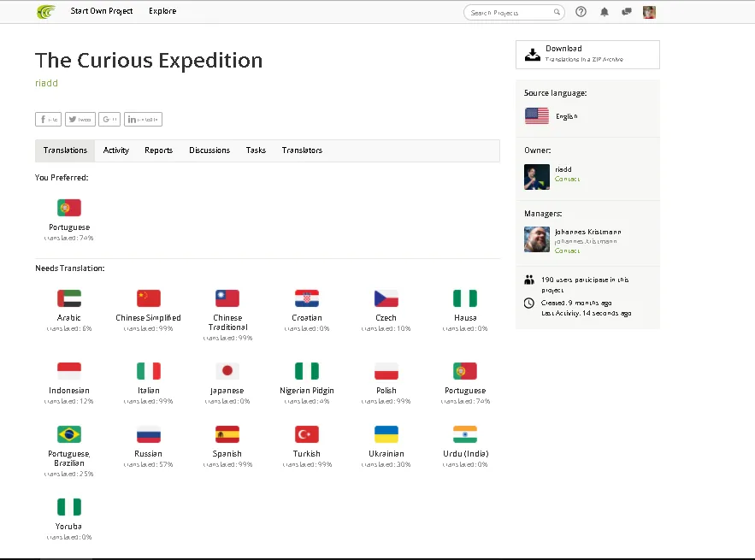Click 'translated: 30%' under Ukrainian
This screenshot has width=755, height=560.
(386, 464)
